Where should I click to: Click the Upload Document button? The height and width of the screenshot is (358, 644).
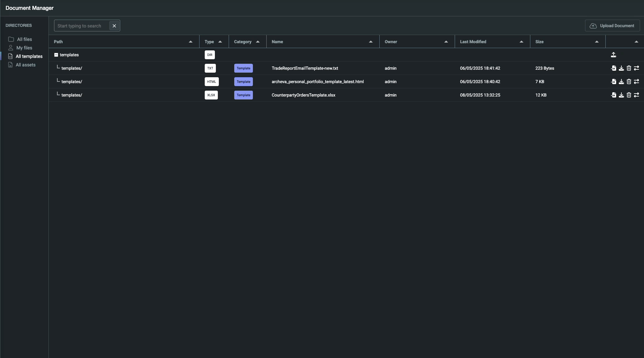tap(612, 26)
